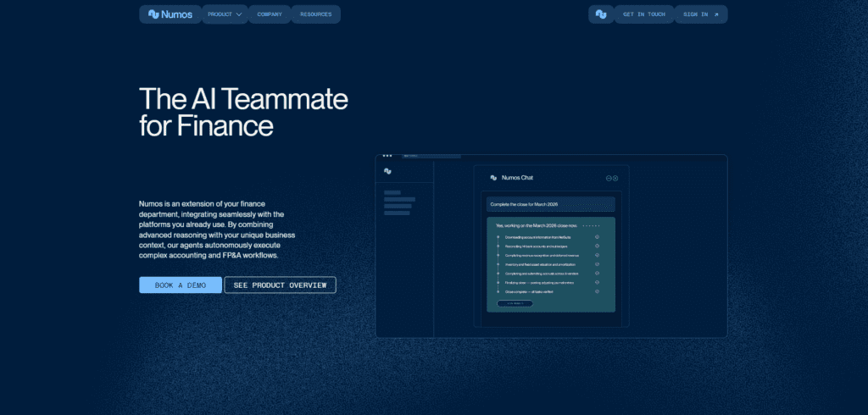Click status icon for 'Completing and submitting' row

coord(598,274)
